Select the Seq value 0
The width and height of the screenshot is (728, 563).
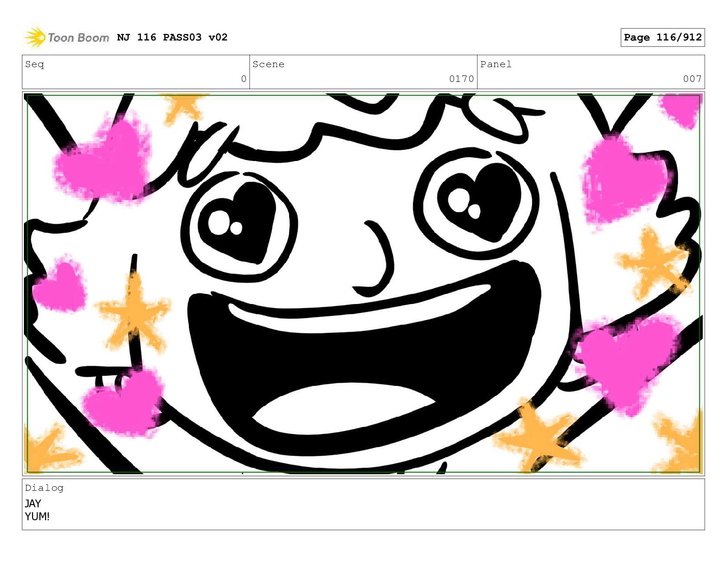click(244, 79)
